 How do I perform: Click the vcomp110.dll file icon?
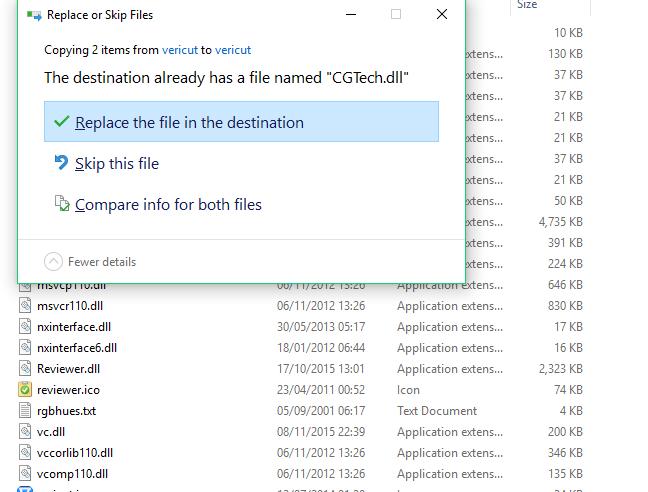(x=25, y=473)
